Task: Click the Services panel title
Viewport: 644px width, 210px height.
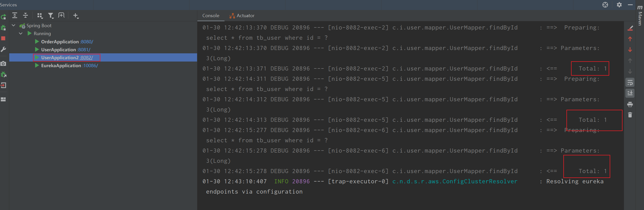Action: click(x=8, y=5)
